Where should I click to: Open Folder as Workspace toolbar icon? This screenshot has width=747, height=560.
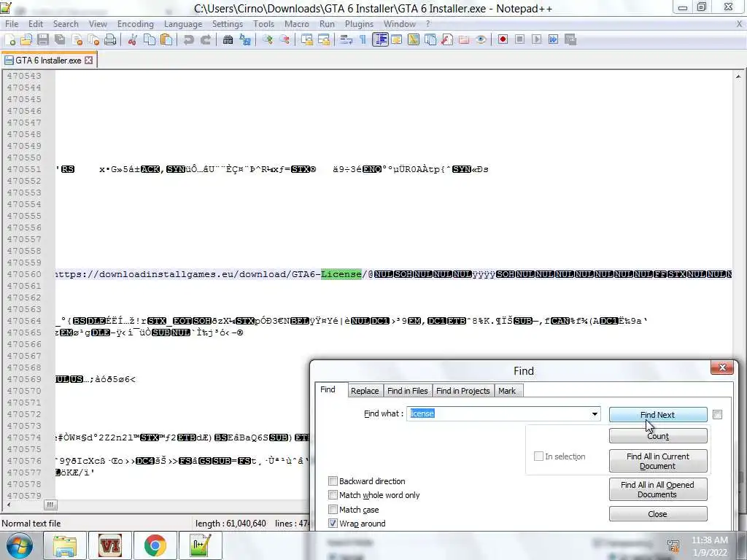(463, 40)
